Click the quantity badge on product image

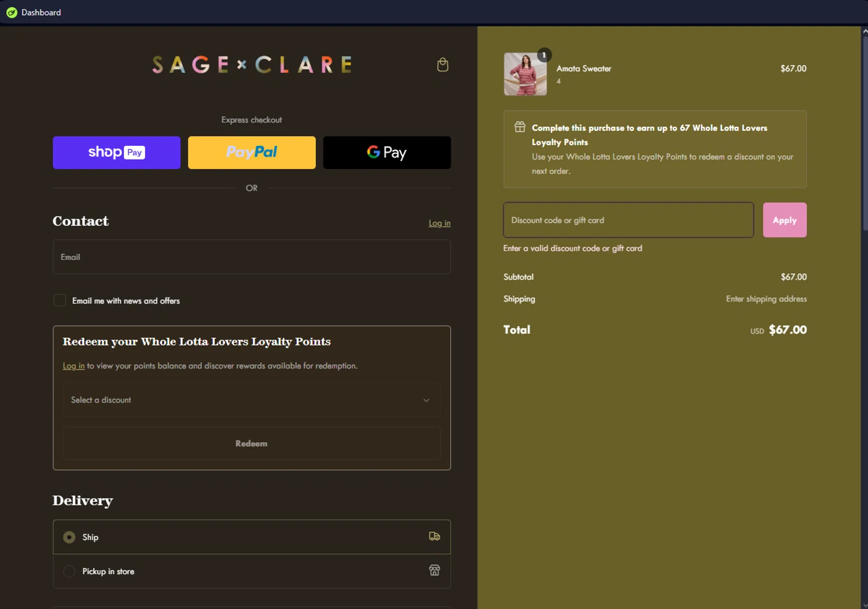tap(544, 55)
